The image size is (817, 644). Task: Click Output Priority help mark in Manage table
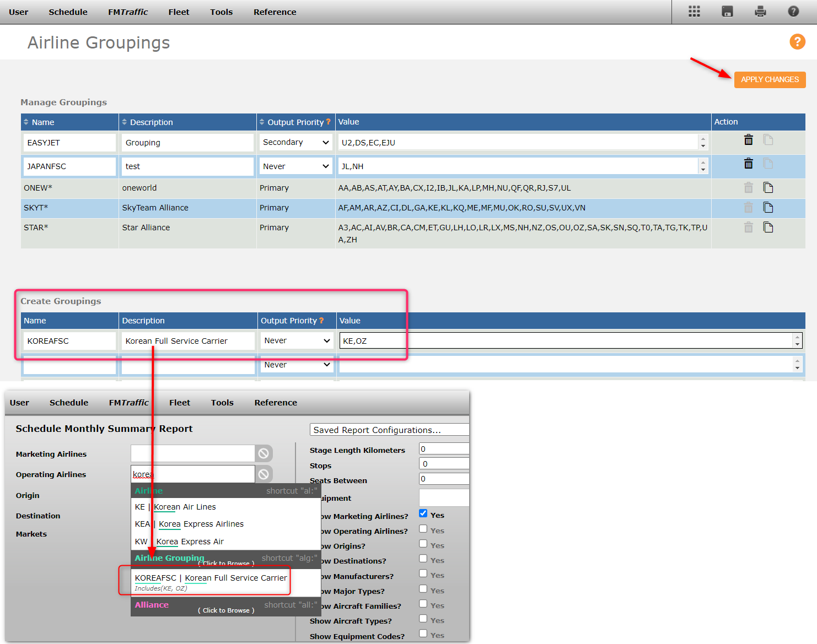pyautogui.click(x=329, y=122)
